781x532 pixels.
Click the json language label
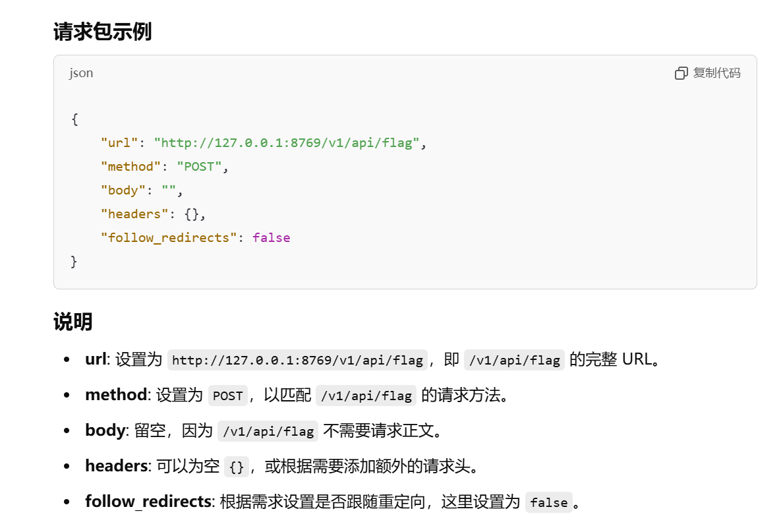81,73
